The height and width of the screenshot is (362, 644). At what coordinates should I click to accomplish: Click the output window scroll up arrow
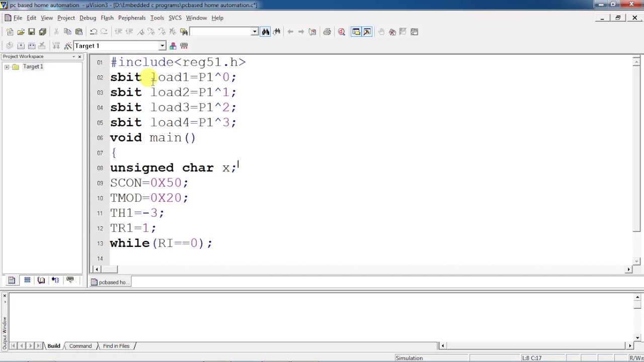coord(637,297)
